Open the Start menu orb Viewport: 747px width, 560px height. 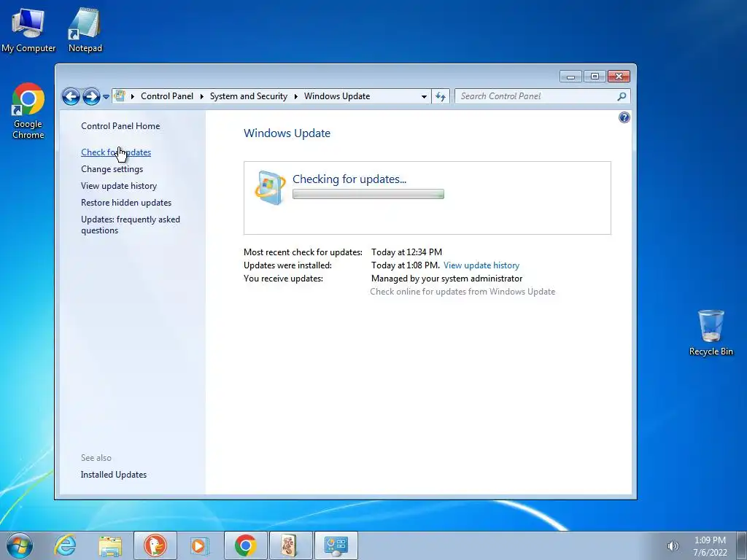coord(20,545)
